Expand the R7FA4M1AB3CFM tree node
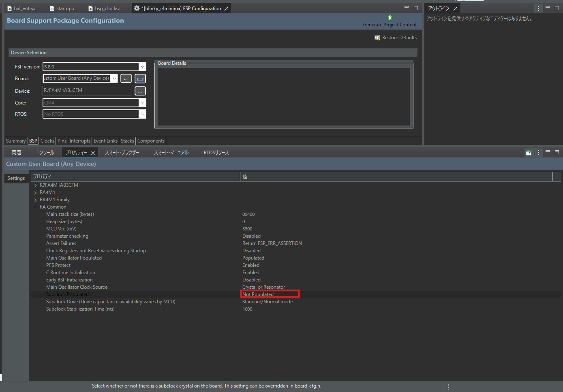This screenshot has height=392, width=563. (x=36, y=185)
